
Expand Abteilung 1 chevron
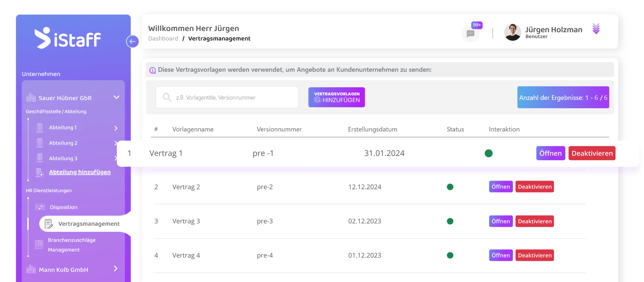click(116, 128)
